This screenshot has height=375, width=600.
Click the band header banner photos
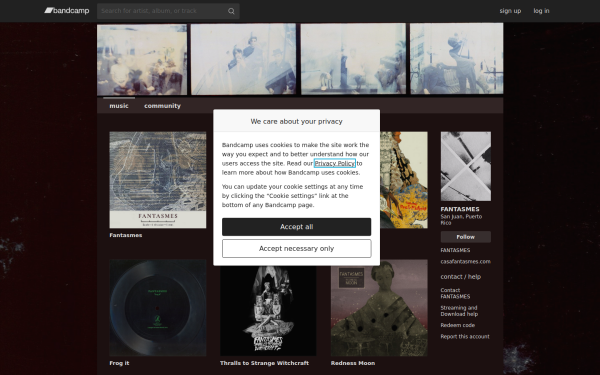[300, 59]
